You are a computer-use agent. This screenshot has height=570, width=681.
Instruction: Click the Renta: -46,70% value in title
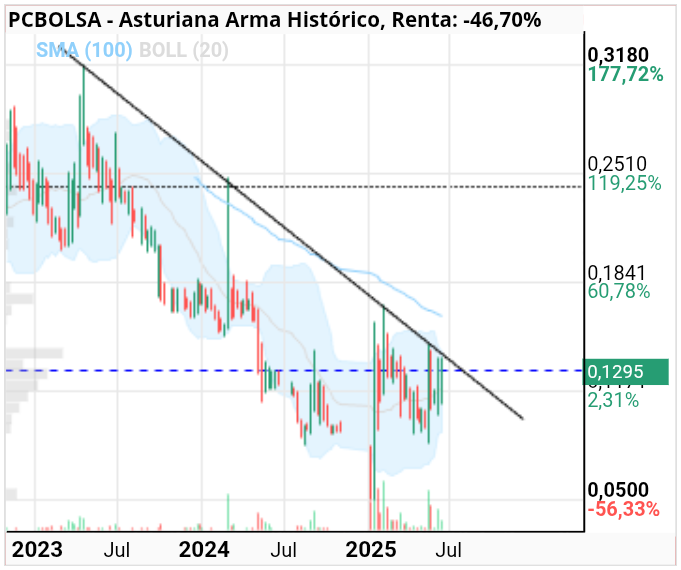point(466,20)
